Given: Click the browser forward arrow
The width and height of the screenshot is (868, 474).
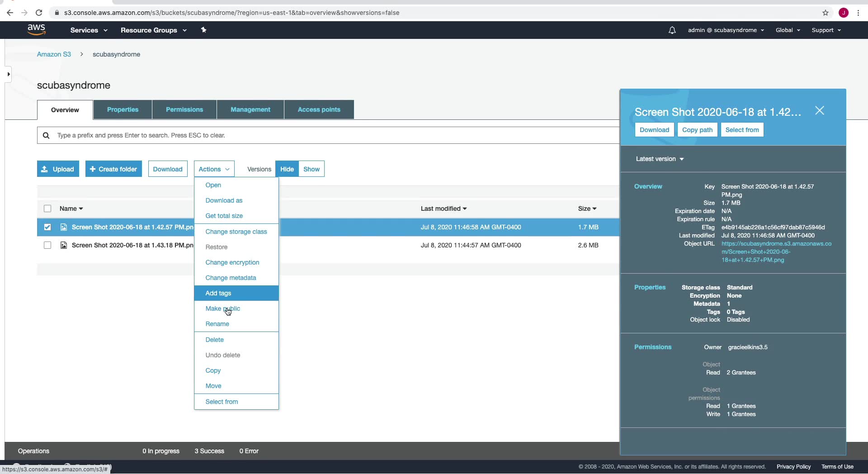Looking at the screenshot, I should coord(24,13).
